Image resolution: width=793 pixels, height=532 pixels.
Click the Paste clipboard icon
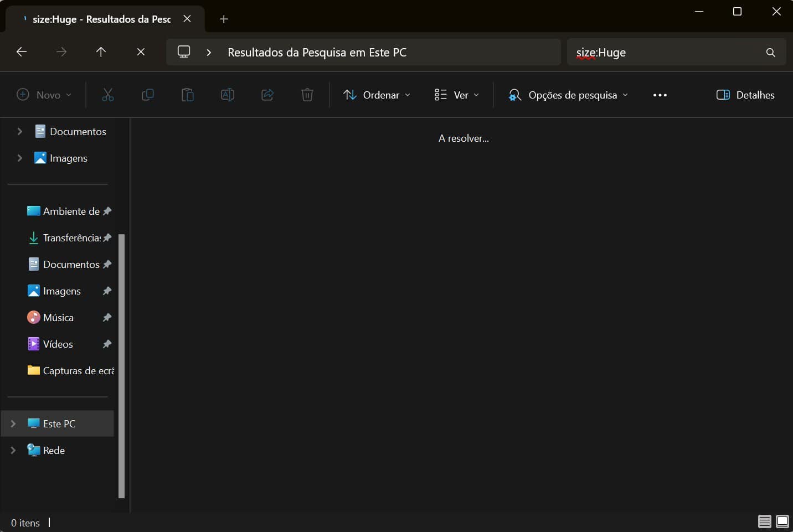pos(188,95)
